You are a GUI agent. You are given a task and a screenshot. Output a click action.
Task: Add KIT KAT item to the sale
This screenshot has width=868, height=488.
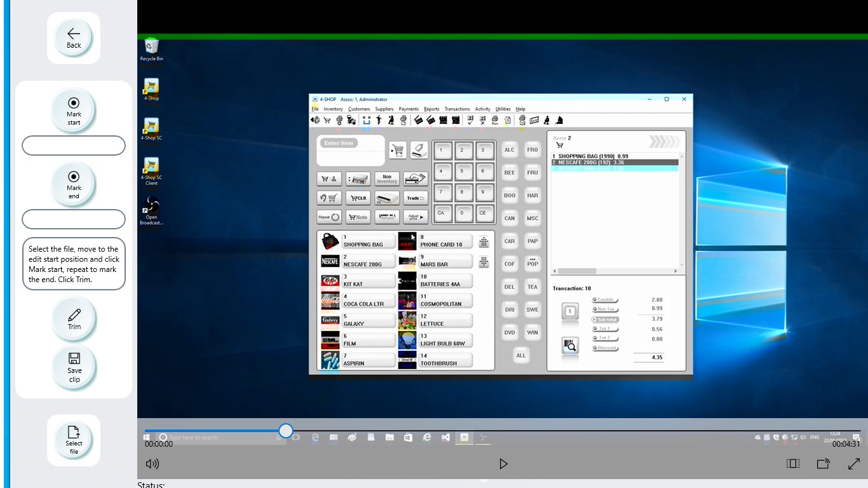point(369,281)
